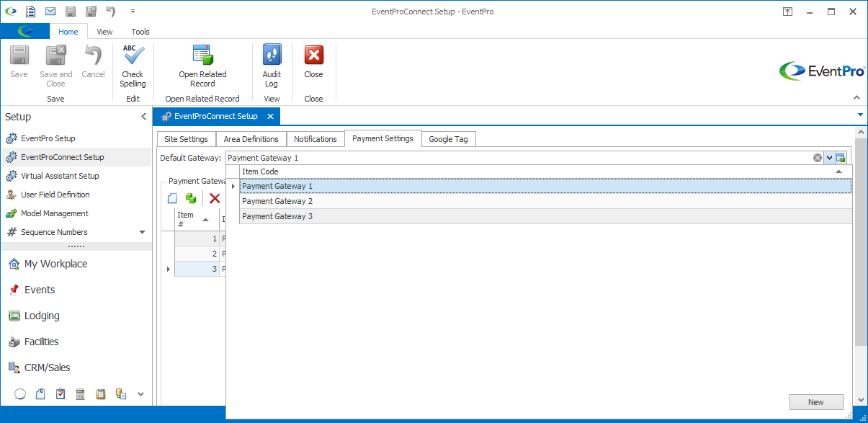This screenshot has width=868, height=423.
Task: Click the green duplicate record icon
Action: click(191, 198)
